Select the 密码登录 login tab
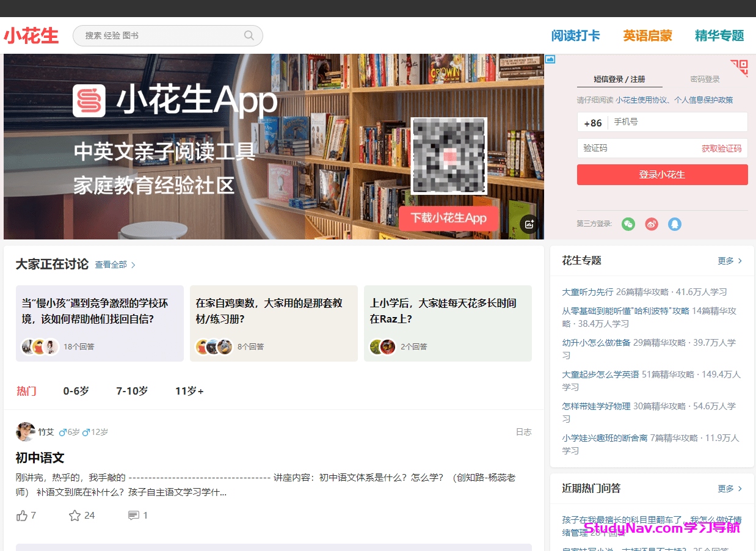Image resolution: width=756 pixels, height=551 pixels. tap(705, 79)
